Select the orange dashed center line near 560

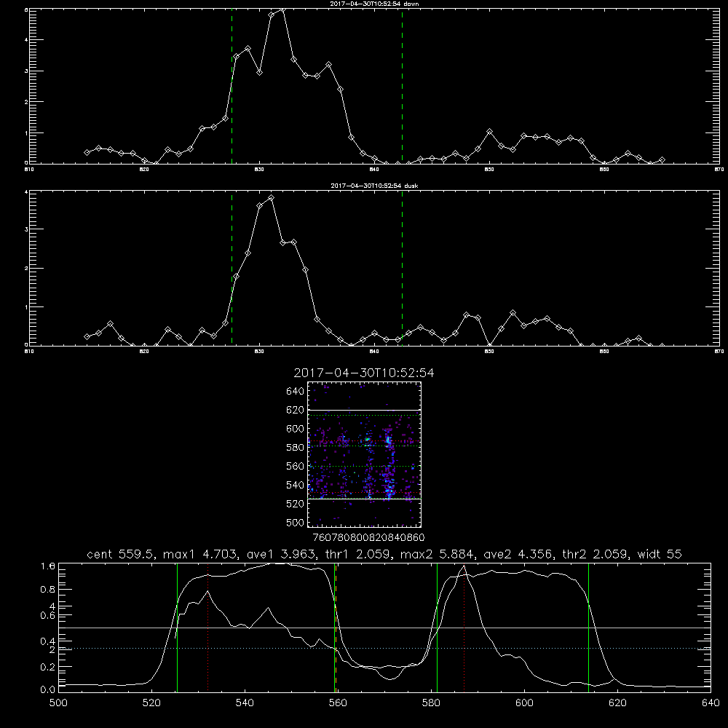[336, 628]
